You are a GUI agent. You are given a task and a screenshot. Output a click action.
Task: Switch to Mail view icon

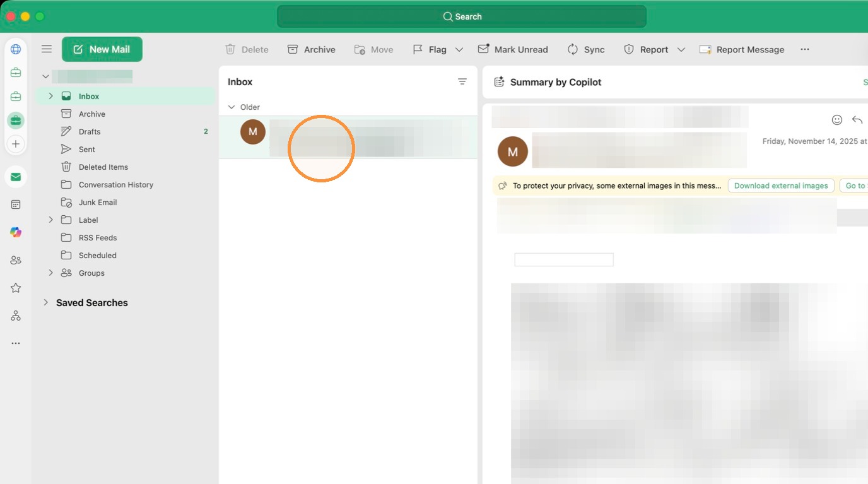16,177
